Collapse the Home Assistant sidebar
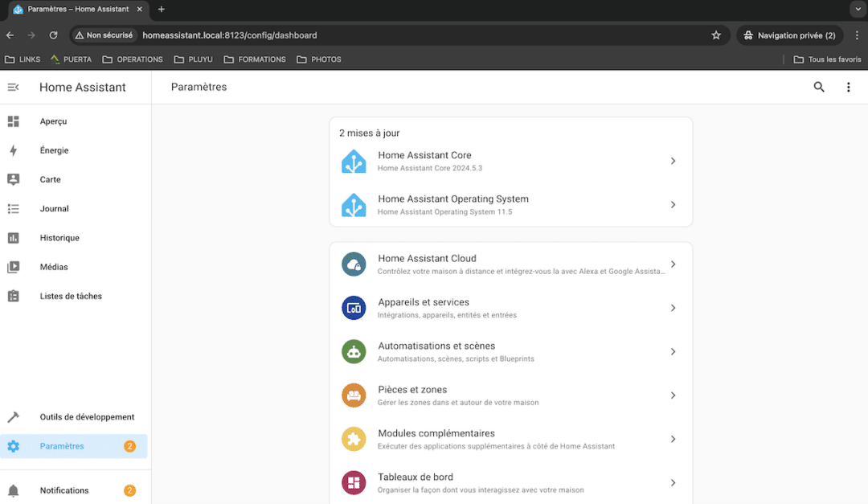 pyautogui.click(x=14, y=87)
